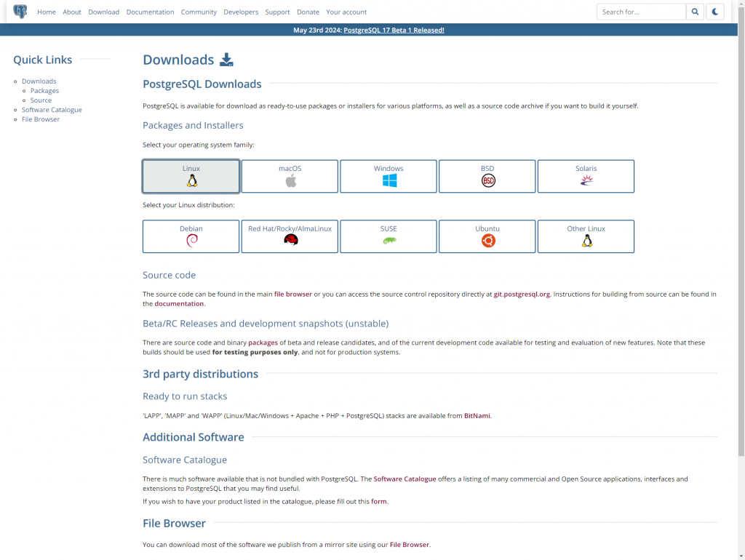
Task: Click the PostgreSQL Downloads heading
Action: [202, 84]
